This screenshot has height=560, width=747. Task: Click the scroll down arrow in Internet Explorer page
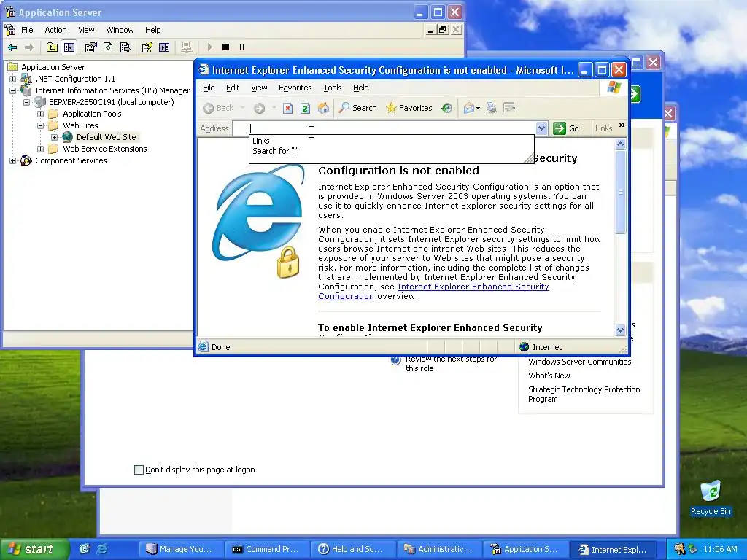tap(620, 330)
